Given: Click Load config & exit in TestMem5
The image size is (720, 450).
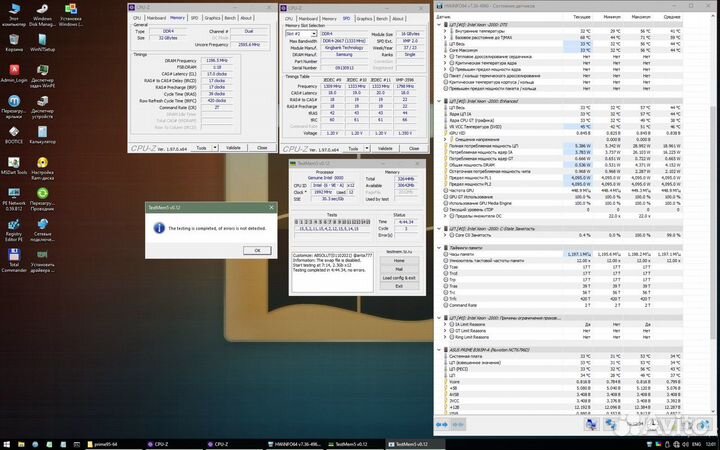Looking at the screenshot, I should tap(399, 278).
